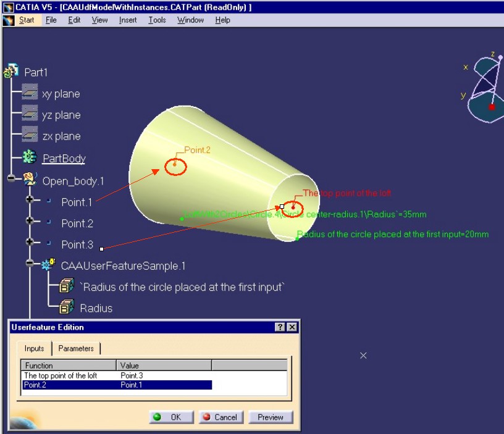
Task: Open the Start menu
Action: pos(27,20)
